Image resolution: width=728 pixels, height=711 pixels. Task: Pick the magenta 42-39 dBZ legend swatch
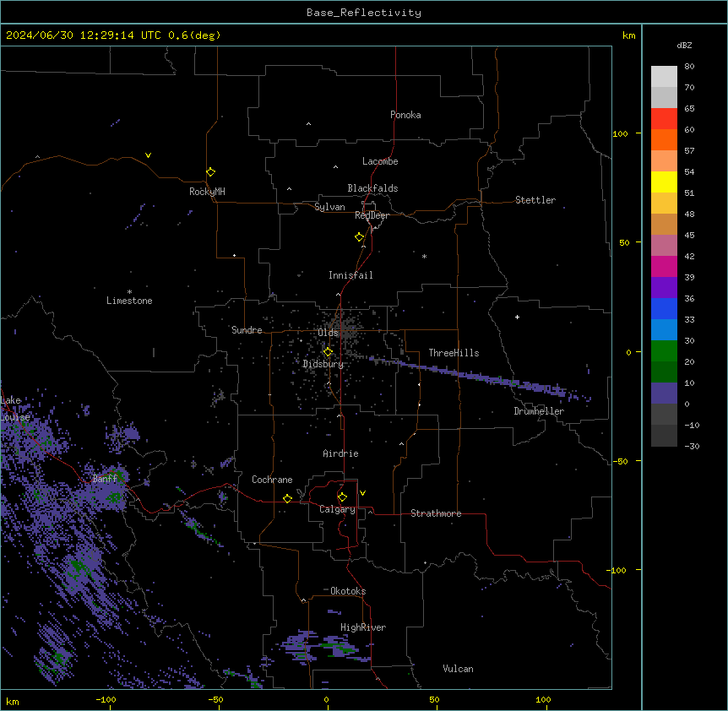point(664,266)
